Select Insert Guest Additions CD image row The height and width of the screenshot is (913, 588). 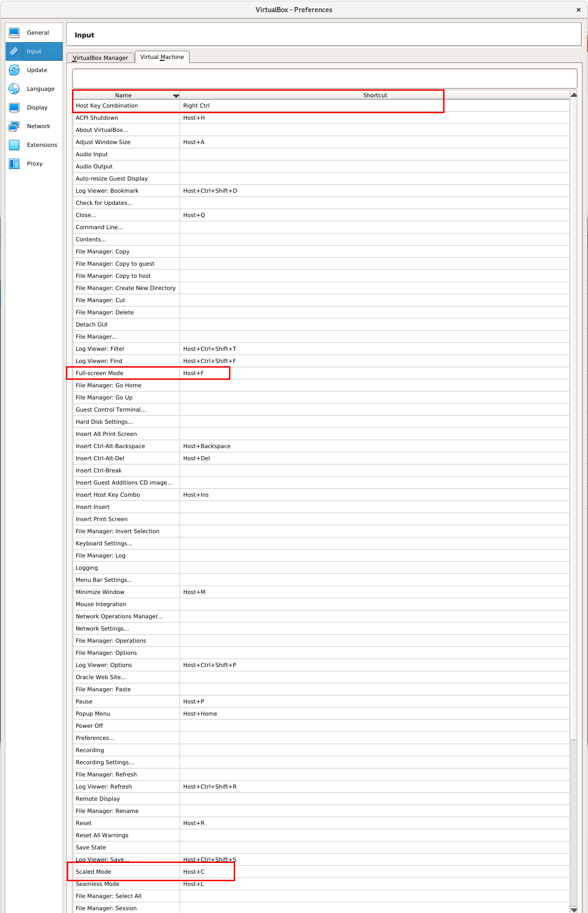point(321,483)
